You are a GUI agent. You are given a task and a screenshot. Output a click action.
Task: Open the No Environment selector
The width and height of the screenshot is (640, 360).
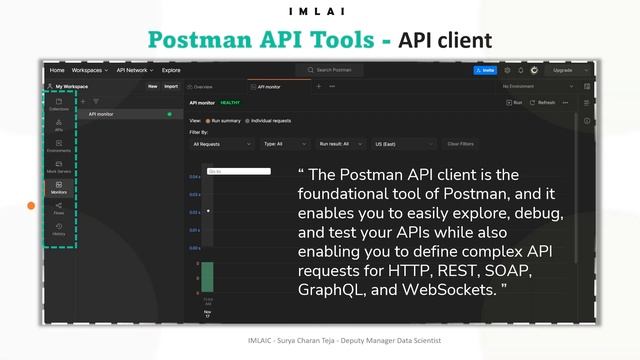538,86
